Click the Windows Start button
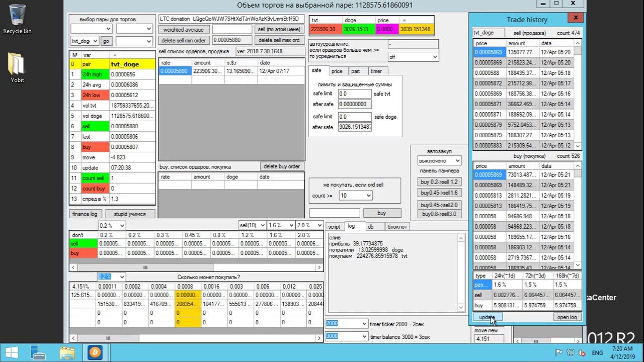This screenshot has width=644, height=362. (x=12, y=352)
